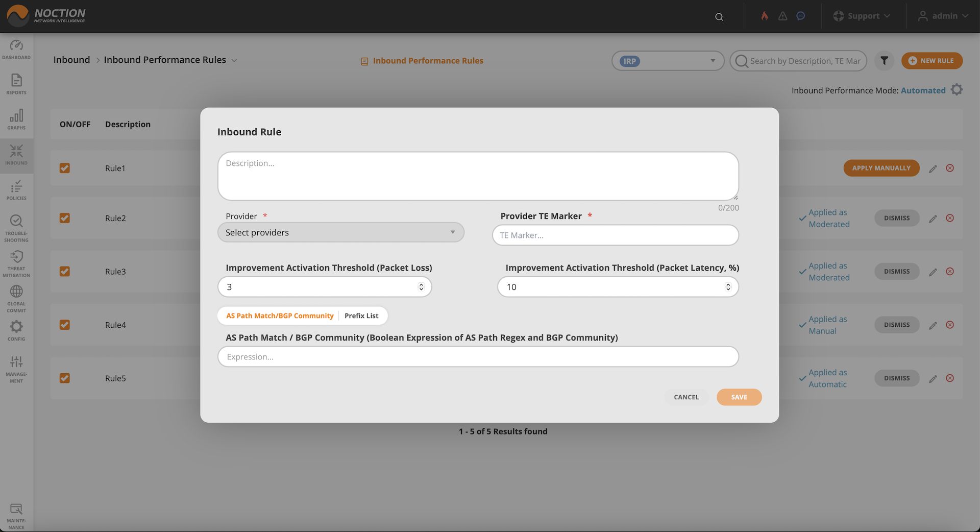Toggle the Rule5 checkbox
Viewport: 980px width, 532px height.
(65, 378)
